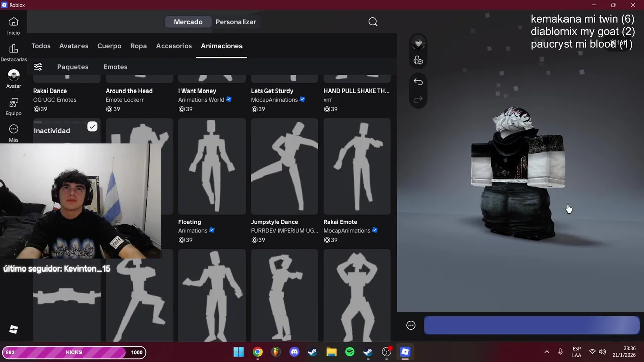Open Around the Head item title
This screenshot has width=644, height=362.
tap(129, 91)
